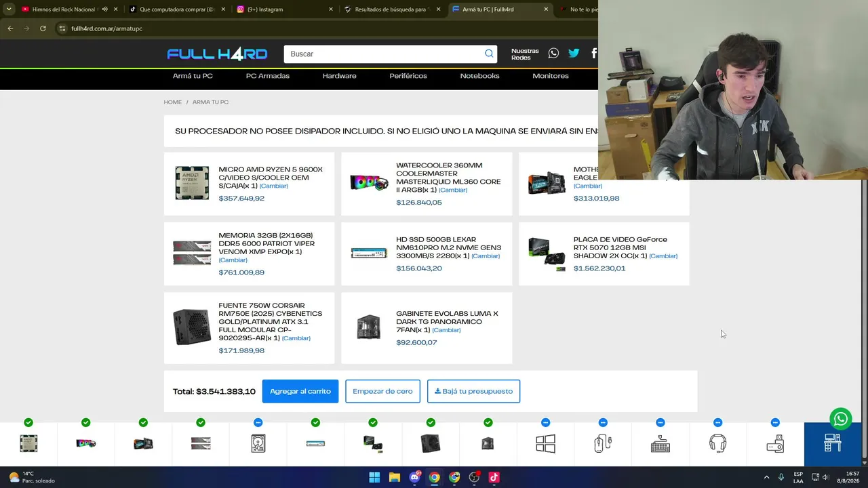
Task: Click the RTX 5070 graphics card thumbnail
Action: pyautogui.click(x=547, y=253)
